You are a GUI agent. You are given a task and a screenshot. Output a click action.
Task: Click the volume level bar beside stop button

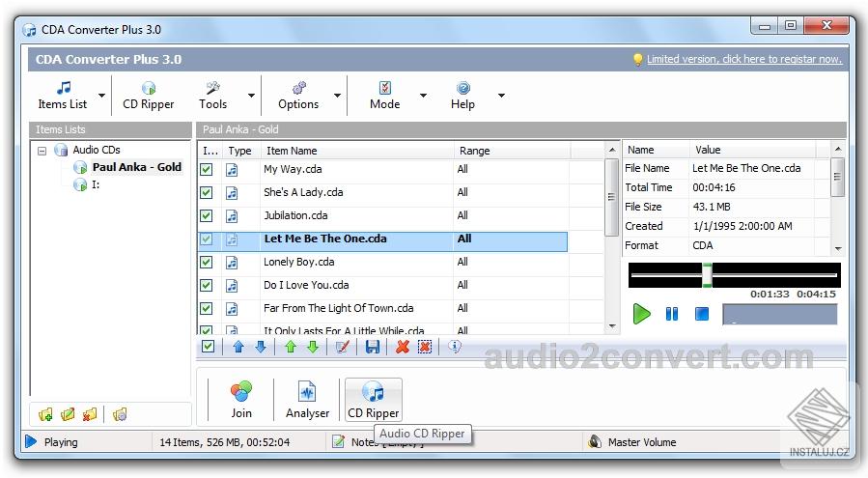click(x=779, y=315)
